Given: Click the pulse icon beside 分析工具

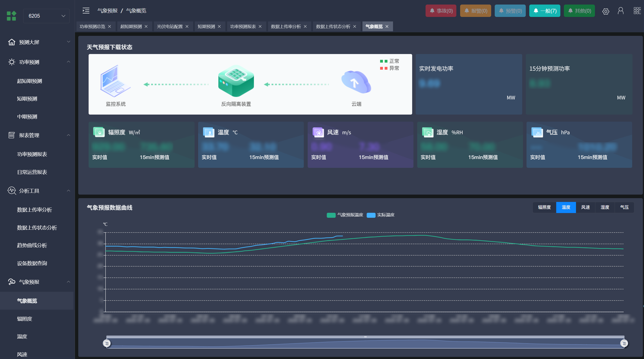Looking at the screenshot, I should tap(11, 191).
